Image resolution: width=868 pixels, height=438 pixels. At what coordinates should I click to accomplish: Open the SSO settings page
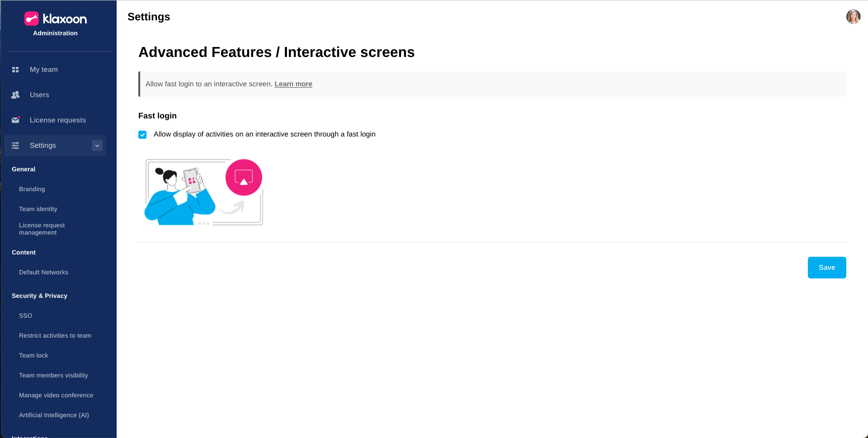pos(26,316)
